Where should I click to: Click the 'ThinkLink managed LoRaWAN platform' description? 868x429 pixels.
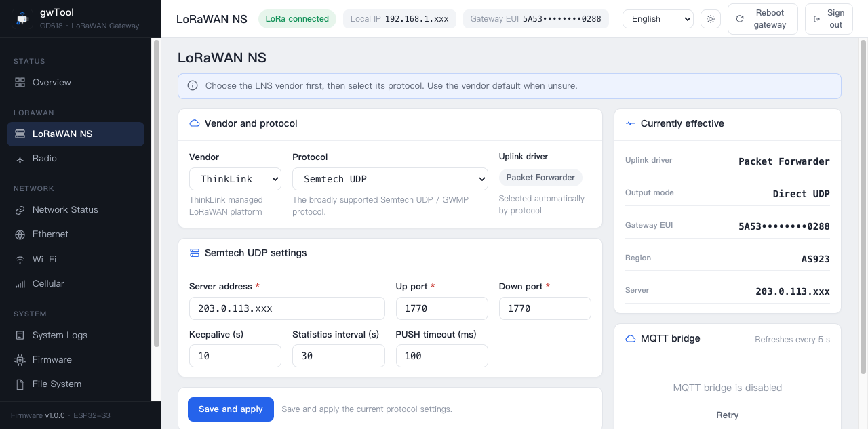pyautogui.click(x=226, y=206)
